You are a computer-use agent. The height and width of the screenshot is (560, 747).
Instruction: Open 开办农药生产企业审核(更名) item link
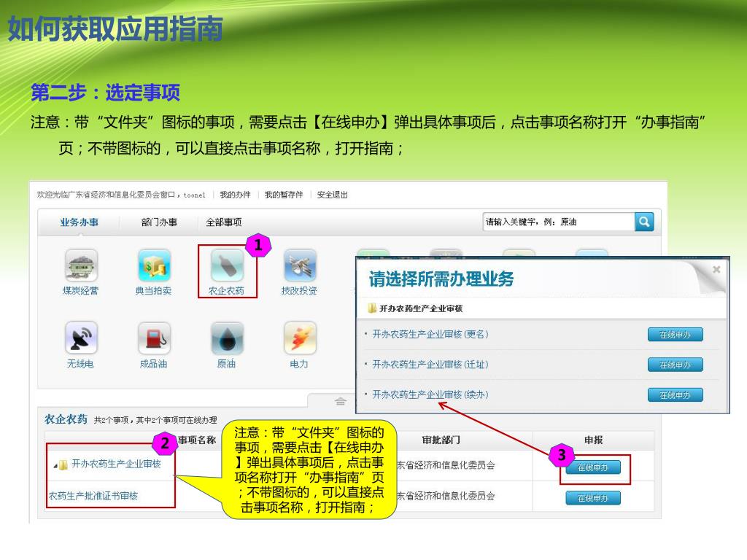(430, 334)
